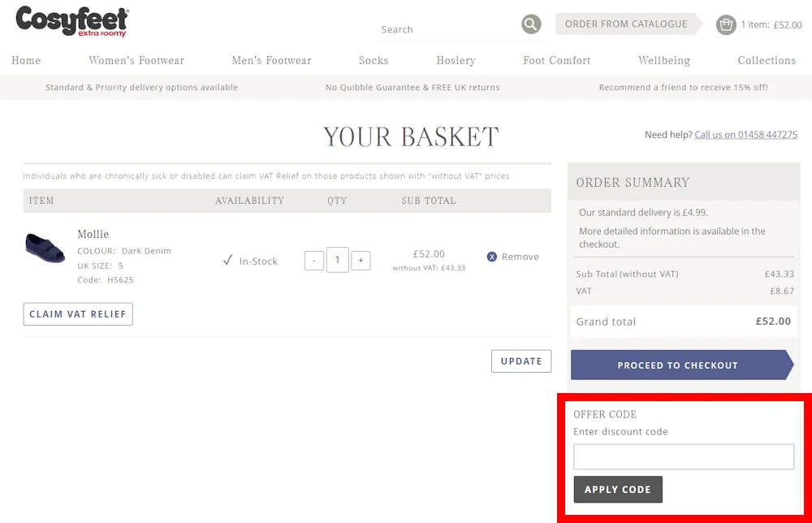The height and width of the screenshot is (523, 812).
Task: Open the Mollie product name link
Action: point(93,234)
